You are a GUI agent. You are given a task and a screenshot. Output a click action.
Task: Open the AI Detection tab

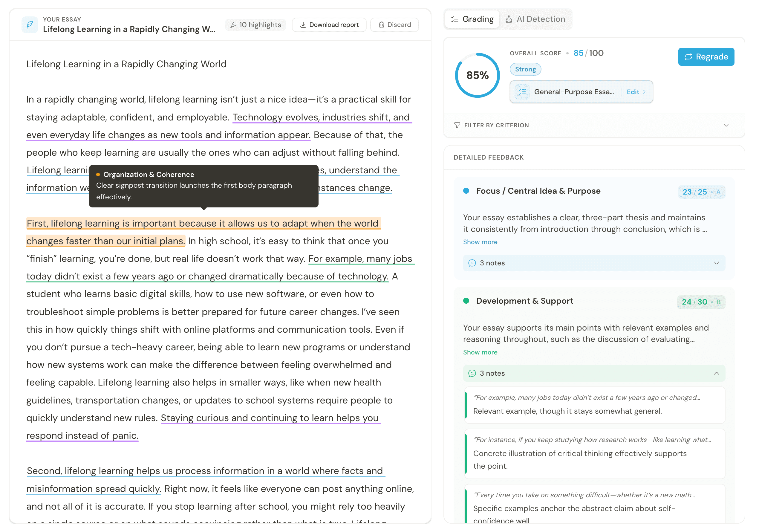[x=535, y=19]
